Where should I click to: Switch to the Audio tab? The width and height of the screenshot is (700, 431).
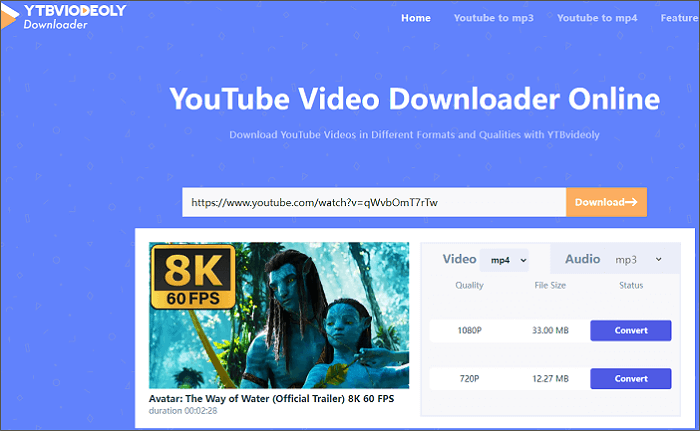point(582,259)
